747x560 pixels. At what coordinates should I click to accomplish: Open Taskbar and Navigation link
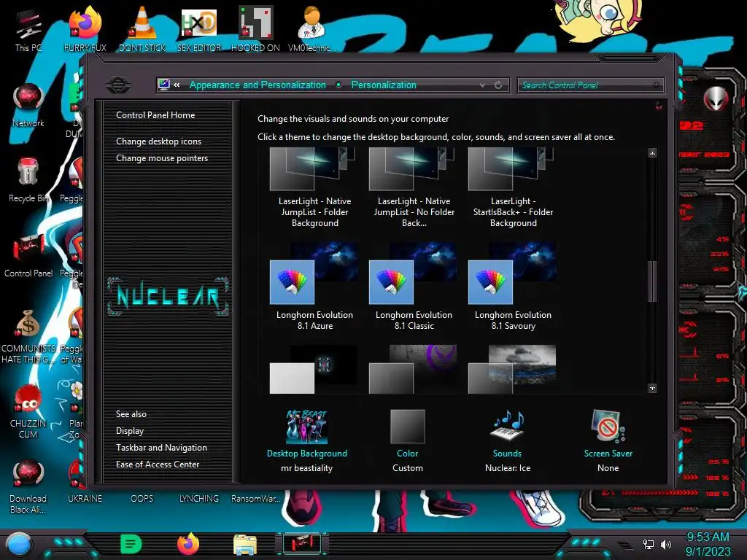pyautogui.click(x=161, y=448)
